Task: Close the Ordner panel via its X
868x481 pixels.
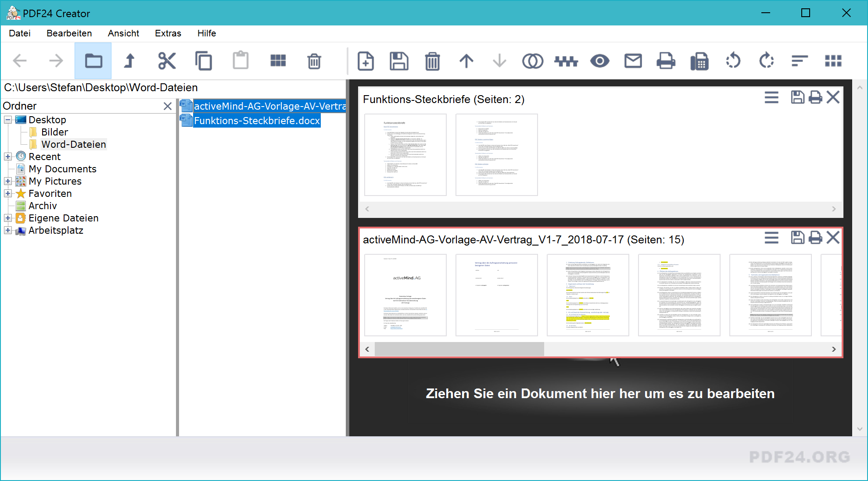Action: pyautogui.click(x=167, y=106)
